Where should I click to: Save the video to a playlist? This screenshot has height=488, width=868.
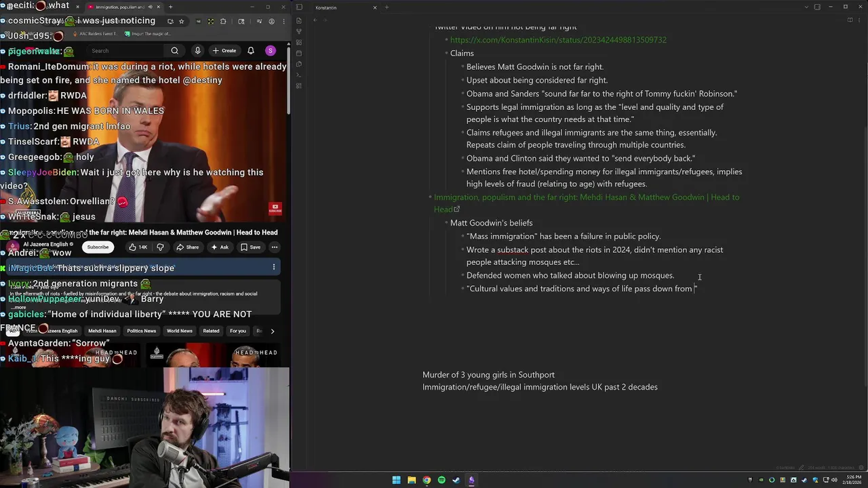(250, 247)
